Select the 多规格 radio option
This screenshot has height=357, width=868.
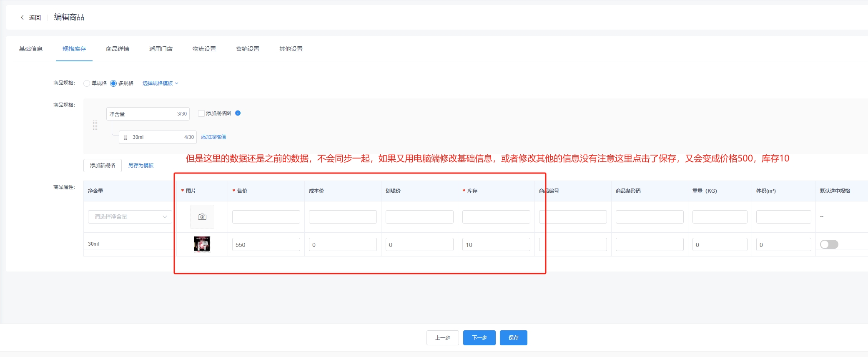pyautogui.click(x=113, y=83)
